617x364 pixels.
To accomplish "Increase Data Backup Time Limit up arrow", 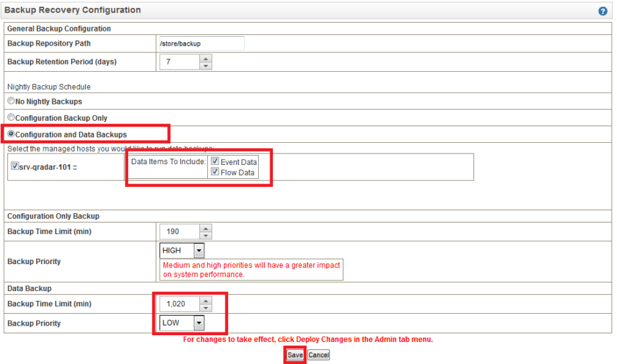I will (x=205, y=300).
